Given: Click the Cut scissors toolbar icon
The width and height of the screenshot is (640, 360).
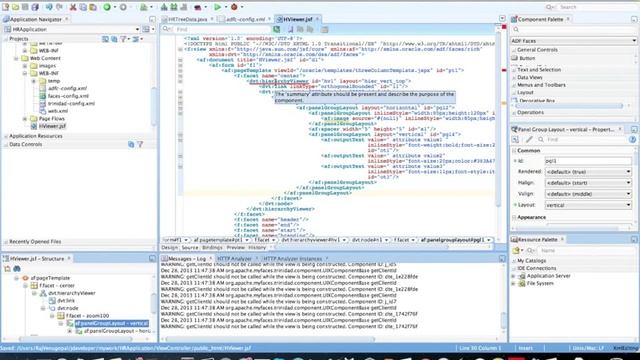Looking at the screenshot, I should point(73,7).
